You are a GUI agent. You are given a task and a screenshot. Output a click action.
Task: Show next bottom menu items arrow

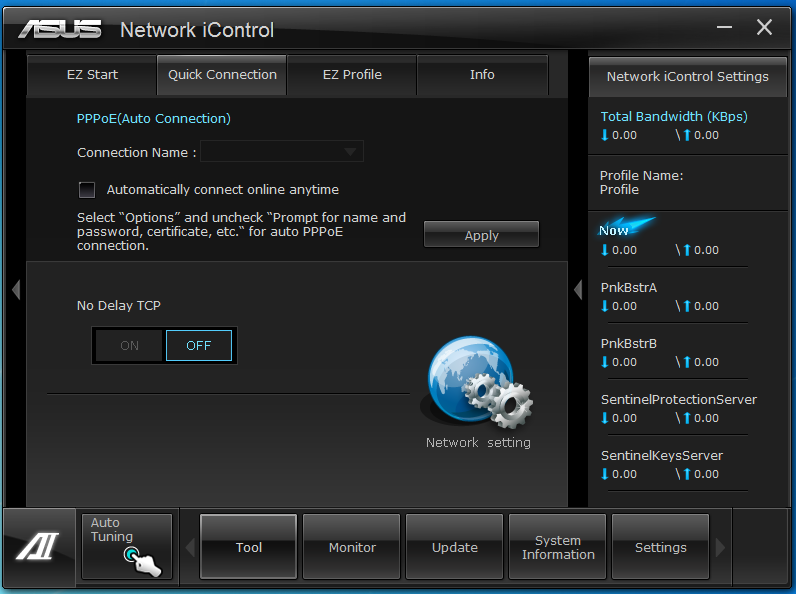720,547
